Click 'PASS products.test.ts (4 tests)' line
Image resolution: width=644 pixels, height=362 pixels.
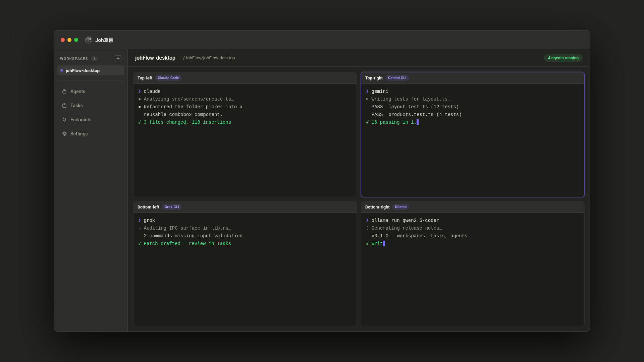pyautogui.click(x=416, y=115)
